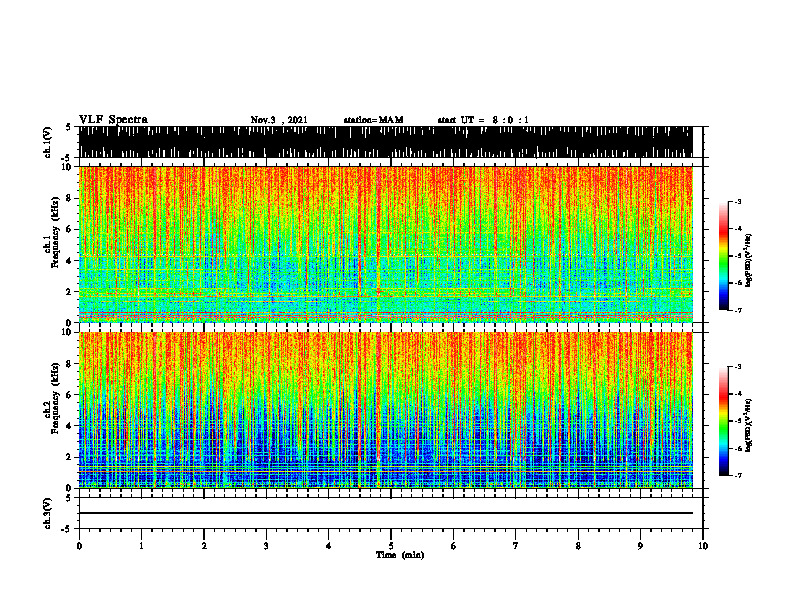
Task: Click the "-7" label on the ch.2 color scale
Action: click(x=738, y=475)
